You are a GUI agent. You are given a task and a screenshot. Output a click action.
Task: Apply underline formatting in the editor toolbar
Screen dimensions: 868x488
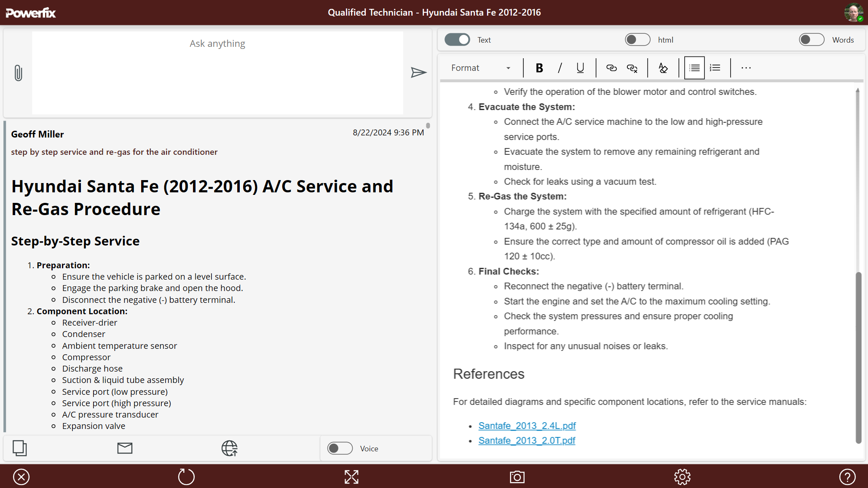[580, 68]
